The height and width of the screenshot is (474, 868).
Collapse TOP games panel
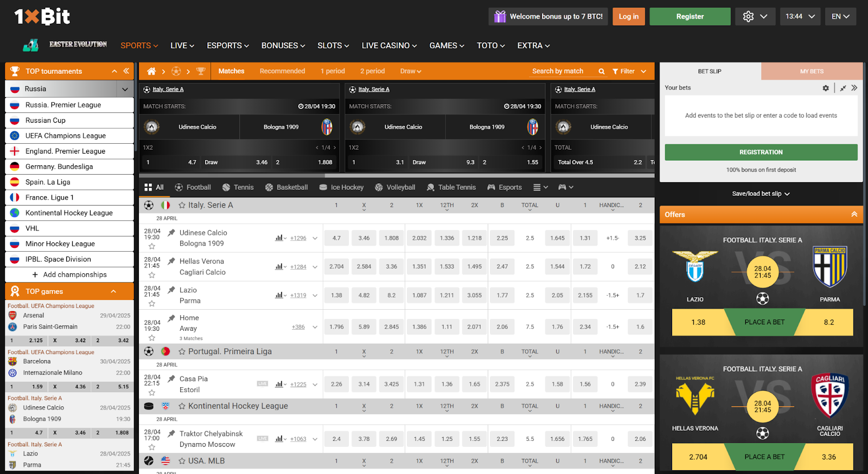tap(113, 291)
